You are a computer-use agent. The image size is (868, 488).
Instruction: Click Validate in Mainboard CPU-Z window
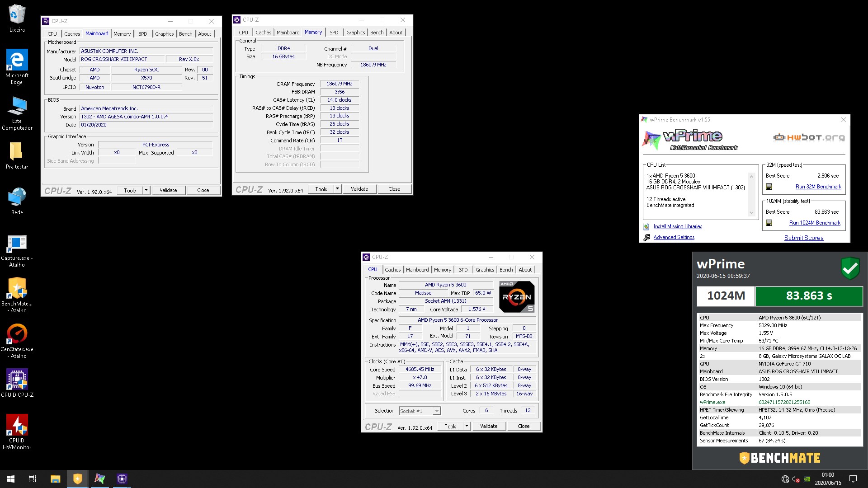click(x=168, y=190)
